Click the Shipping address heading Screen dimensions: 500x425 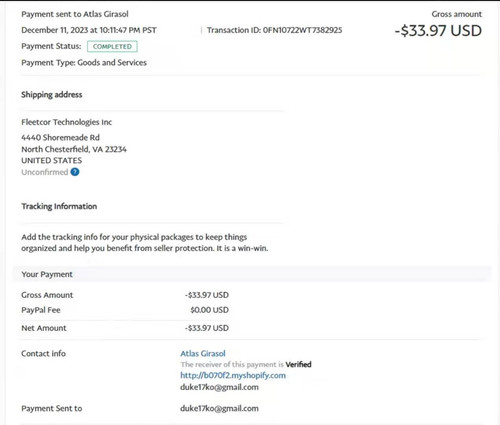click(x=52, y=95)
